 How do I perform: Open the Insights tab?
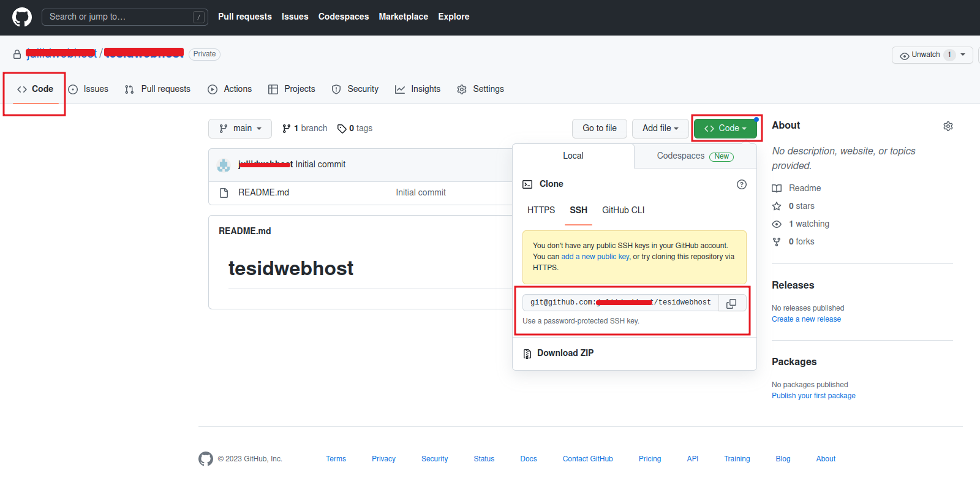tap(418, 89)
